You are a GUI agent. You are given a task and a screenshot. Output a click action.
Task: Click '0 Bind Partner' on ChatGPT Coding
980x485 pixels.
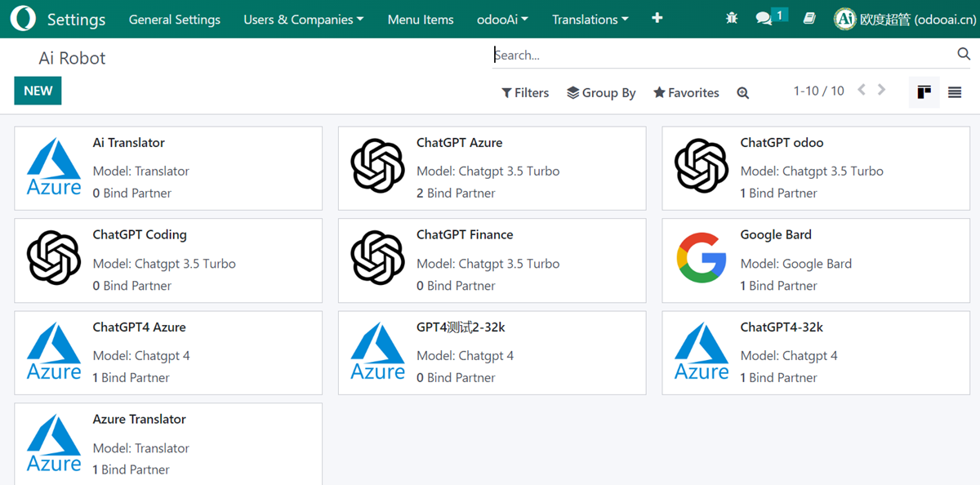tap(132, 286)
